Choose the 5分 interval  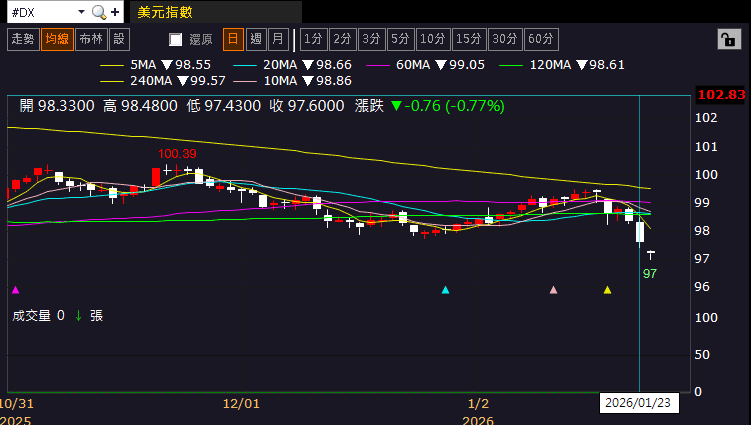pyautogui.click(x=400, y=39)
